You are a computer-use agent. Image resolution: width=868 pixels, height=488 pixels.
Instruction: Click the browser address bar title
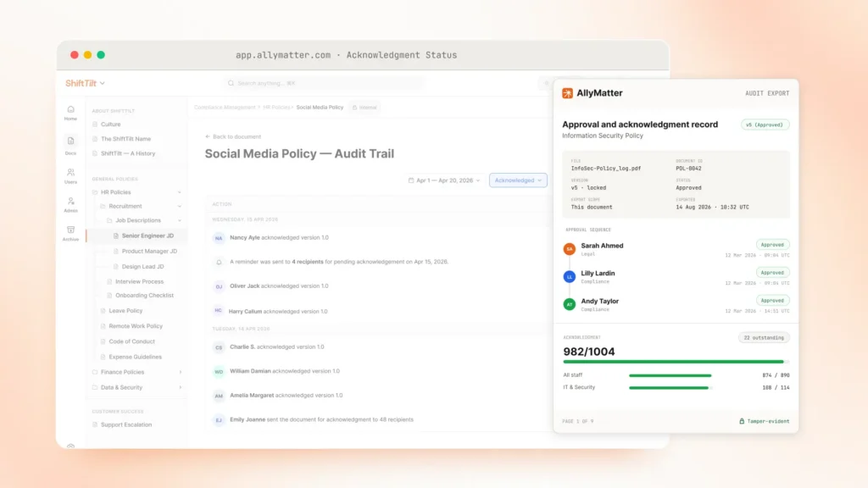tap(347, 55)
